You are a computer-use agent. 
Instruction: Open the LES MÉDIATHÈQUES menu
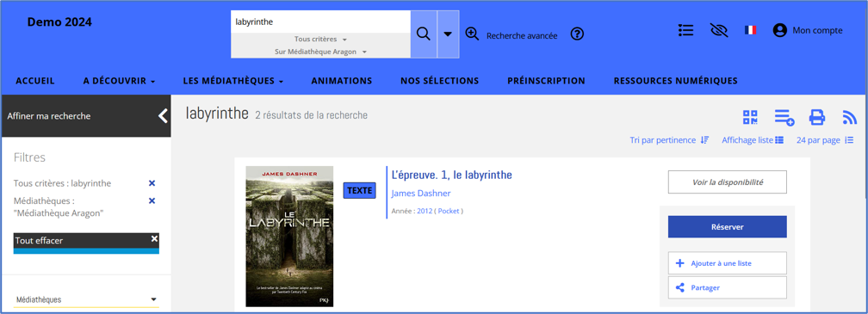[x=233, y=81]
